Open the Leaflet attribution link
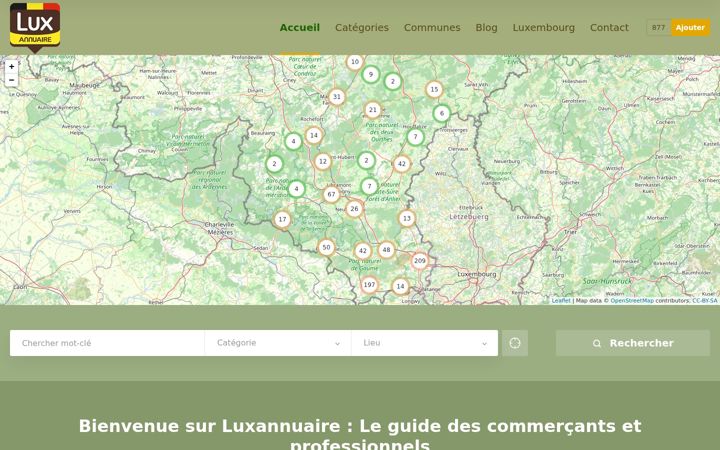Image resolution: width=720 pixels, height=450 pixels. coord(561,301)
